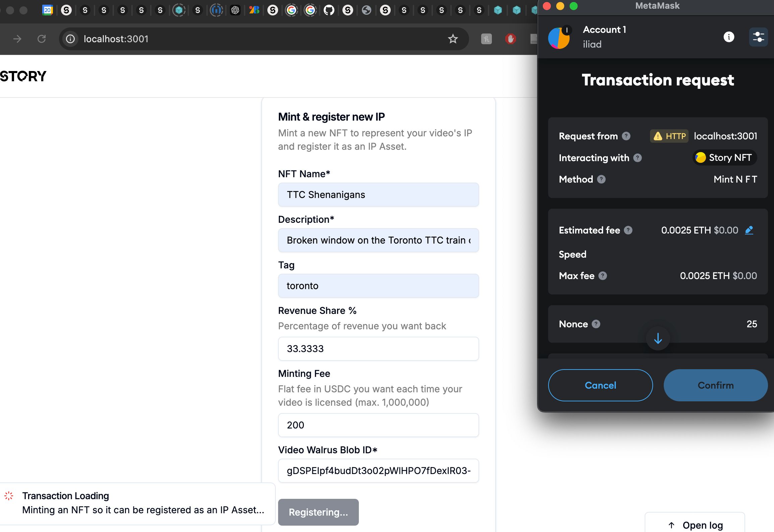Switch to the GitHub tab

point(329,10)
